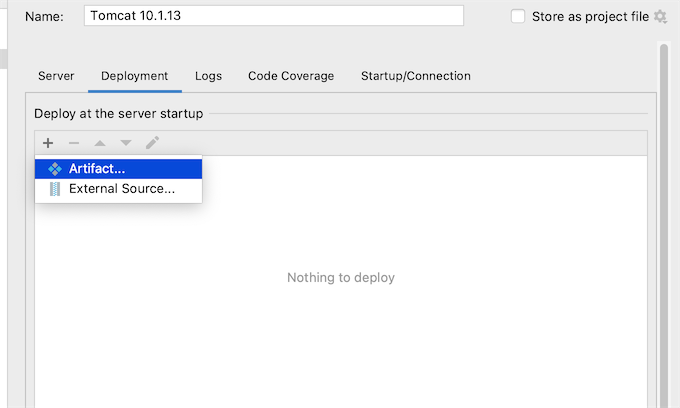This screenshot has width=680, height=408.
Task: Enable the Store as project file checkbox
Action: tap(518, 16)
